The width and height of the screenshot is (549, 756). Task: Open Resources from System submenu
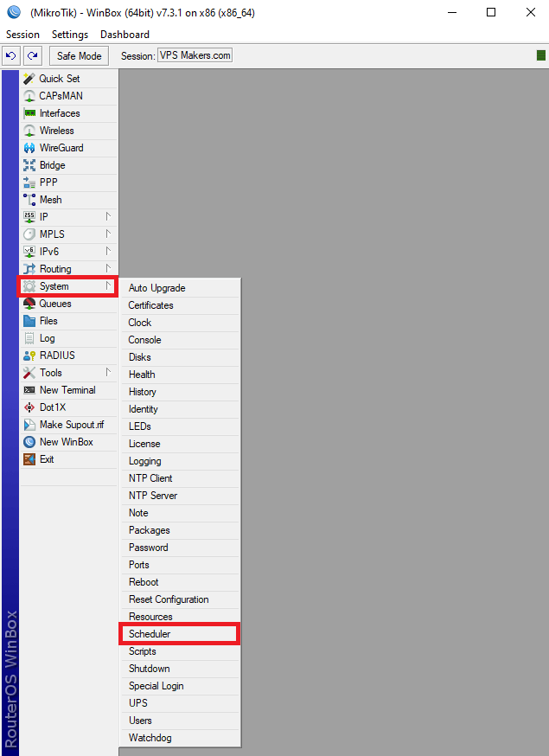coord(179,617)
